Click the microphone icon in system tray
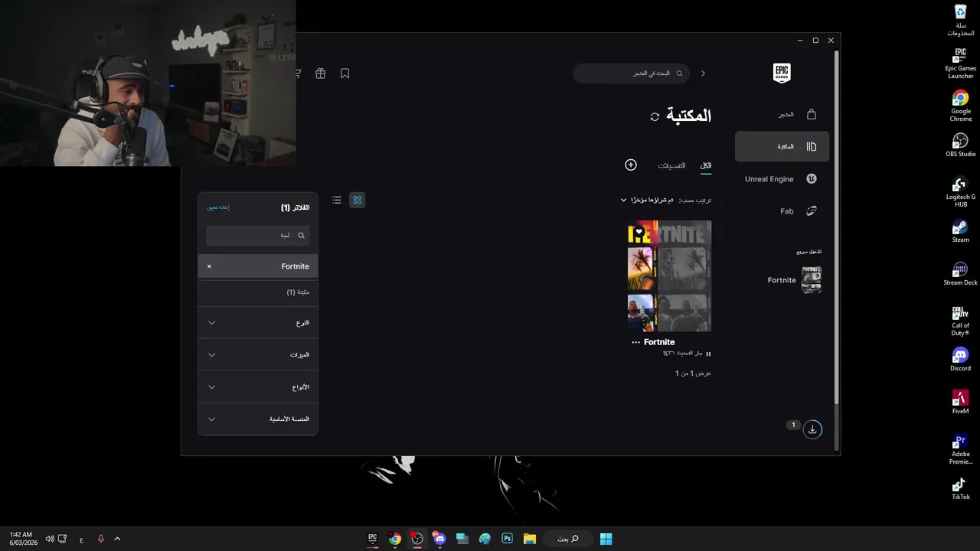This screenshot has width=980, height=551. (x=100, y=539)
